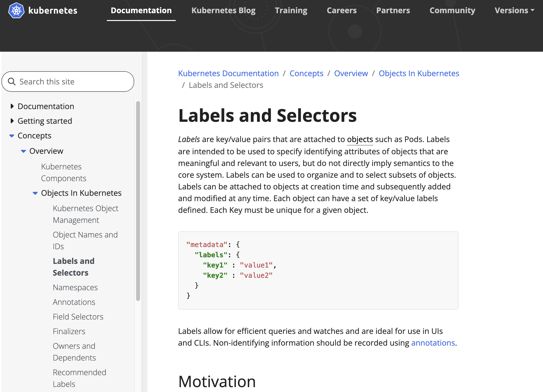The width and height of the screenshot is (543, 392).
Task: Open Namespaces in the sidebar
Action: coord(75,288)
